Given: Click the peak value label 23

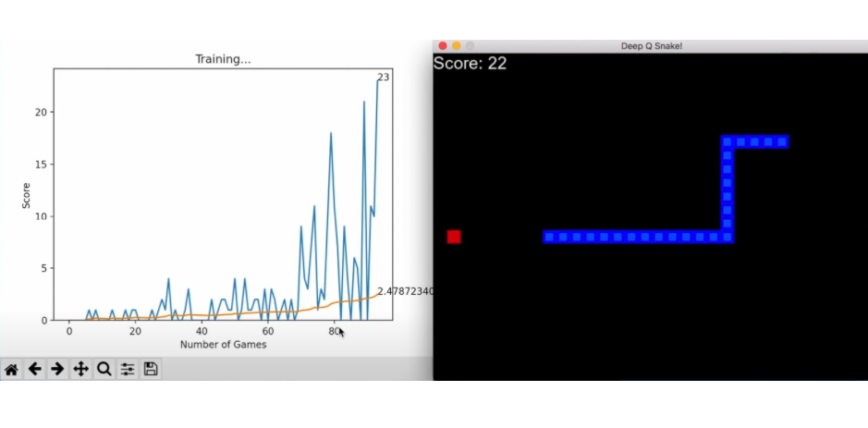Looking at the screenshot, I should (x=383, y=78).
